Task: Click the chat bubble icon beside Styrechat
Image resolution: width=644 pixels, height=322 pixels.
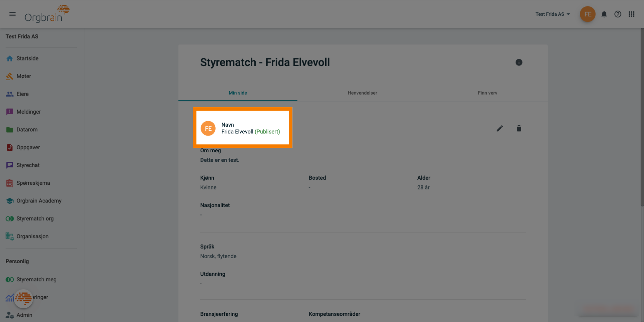Action: [x=10, y=165]
